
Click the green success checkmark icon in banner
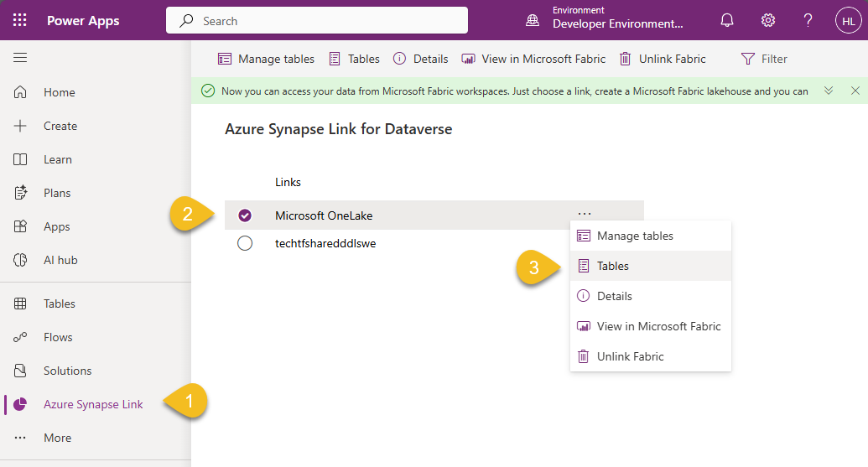click(x=208, y=91)
